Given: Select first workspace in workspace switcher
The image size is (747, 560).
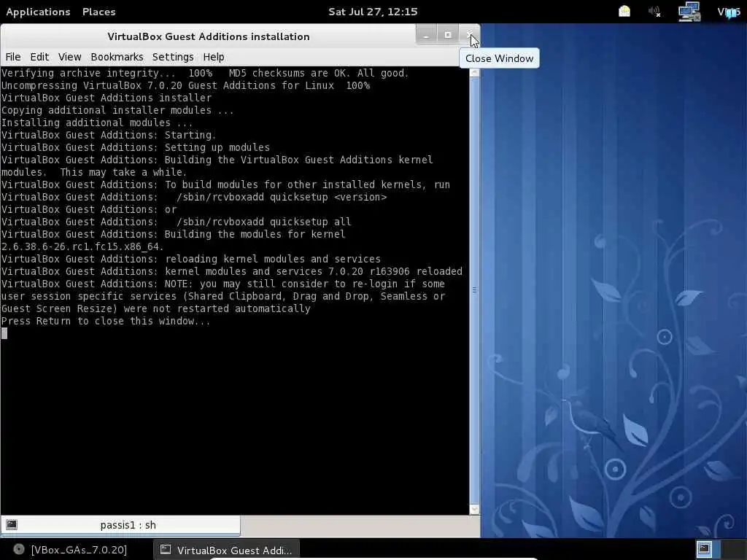Looking at the screenshot, I should click(x=705, y=550).
